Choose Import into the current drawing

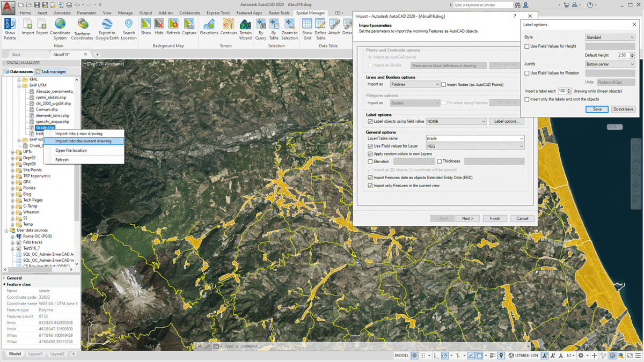point(83,141)
